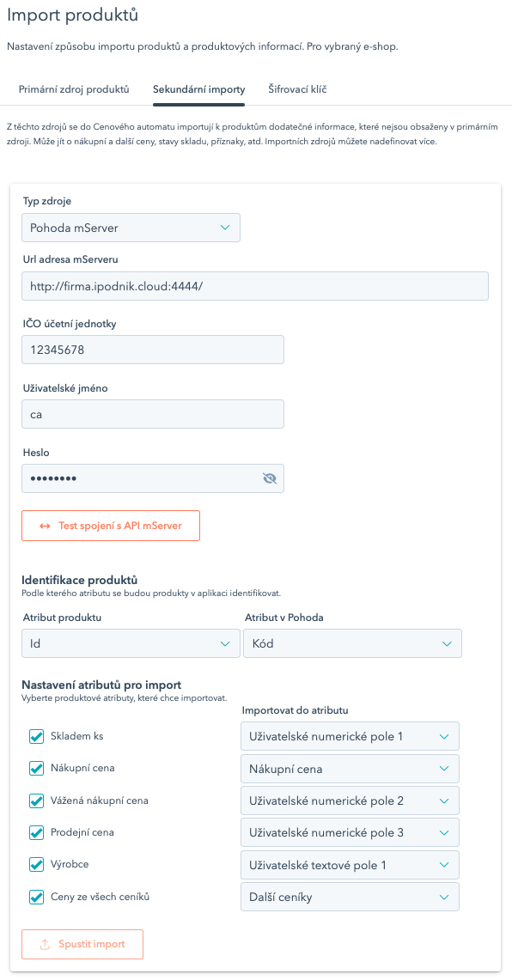Select the IČO účetní jednotky field
The width and height of the screenshot is (512, 980).
[152, 349]
